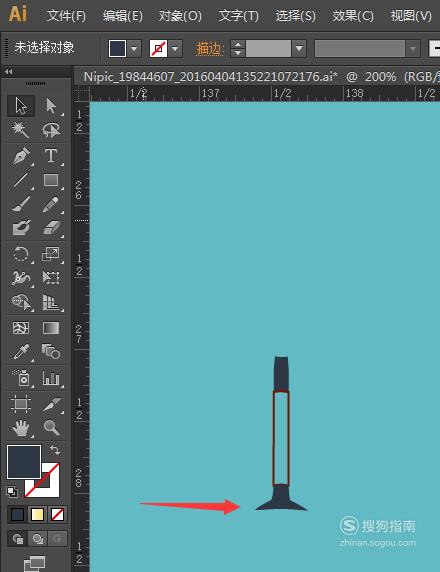Viewport: 440px width, 572px height.
Task: Open the screen mode switcher
Action: [x=34, y=564]
